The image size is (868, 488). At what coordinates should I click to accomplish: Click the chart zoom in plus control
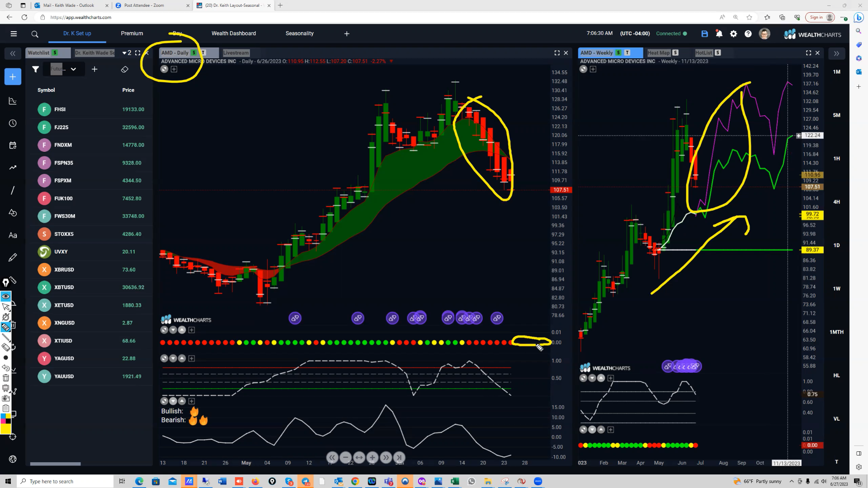(372, 457)
